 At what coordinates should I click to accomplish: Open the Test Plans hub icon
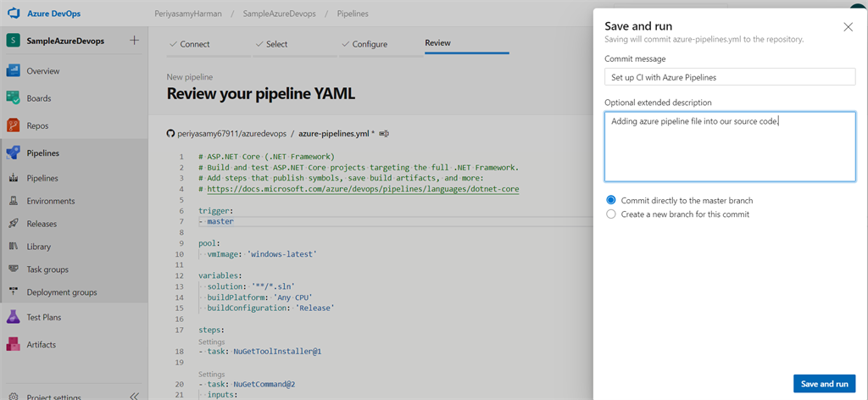pyautogui.click(x=14, y=318)
